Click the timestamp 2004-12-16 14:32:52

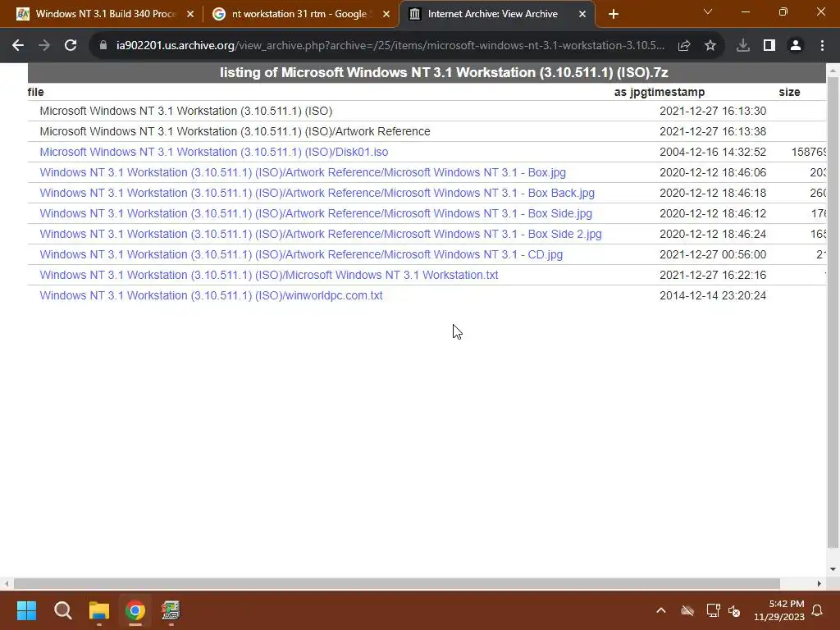(x=713, y=152)
